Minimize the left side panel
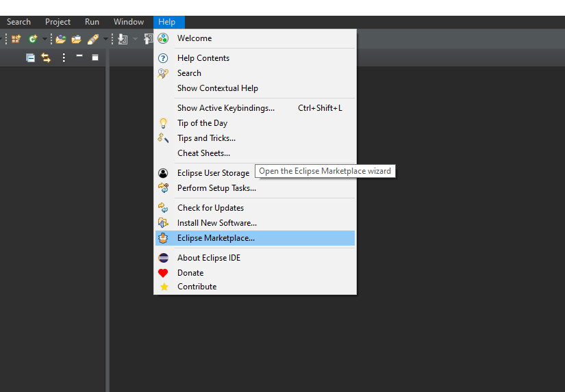The height and width of the screenshot is (392, 565). [x=79, y=57]
